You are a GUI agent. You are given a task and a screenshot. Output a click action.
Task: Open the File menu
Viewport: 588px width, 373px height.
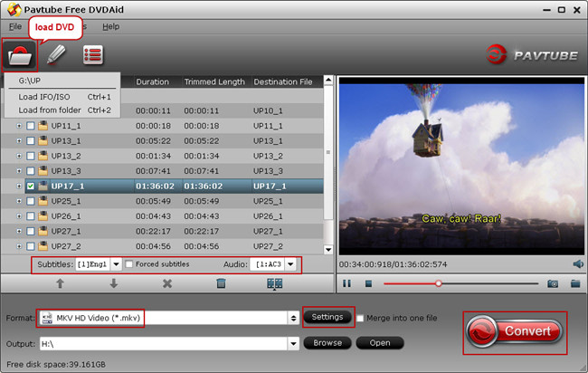15,26
